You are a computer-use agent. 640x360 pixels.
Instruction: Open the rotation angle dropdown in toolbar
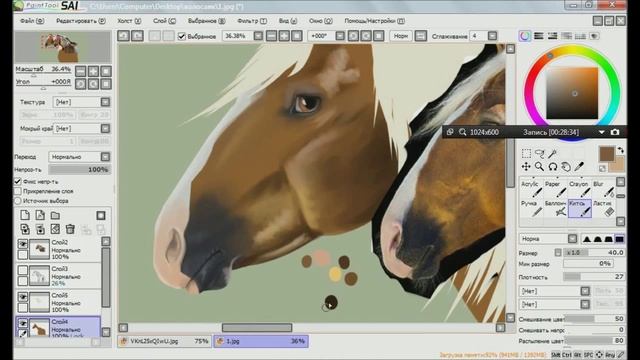tap(340, 36)
